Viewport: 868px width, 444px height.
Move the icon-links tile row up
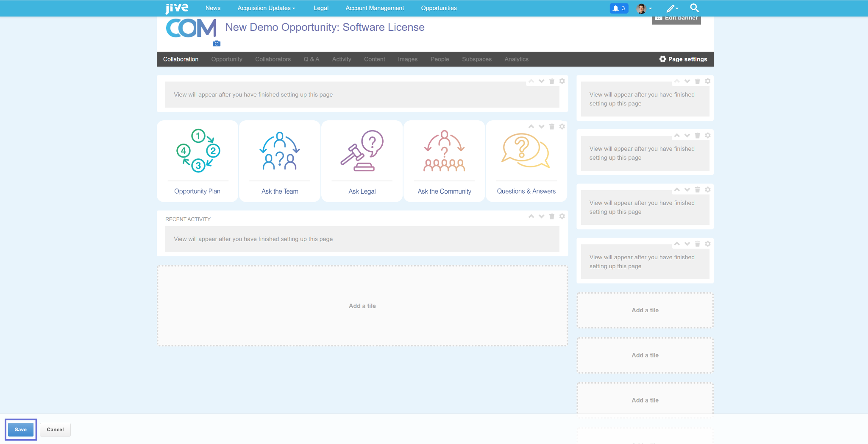[x=531, y=127]
